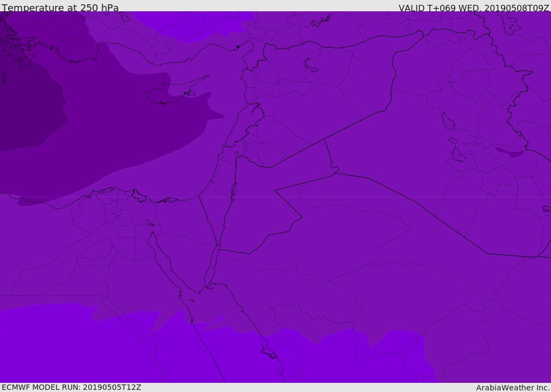Click the Sea of Galilee outline

[x=236, y=155]
